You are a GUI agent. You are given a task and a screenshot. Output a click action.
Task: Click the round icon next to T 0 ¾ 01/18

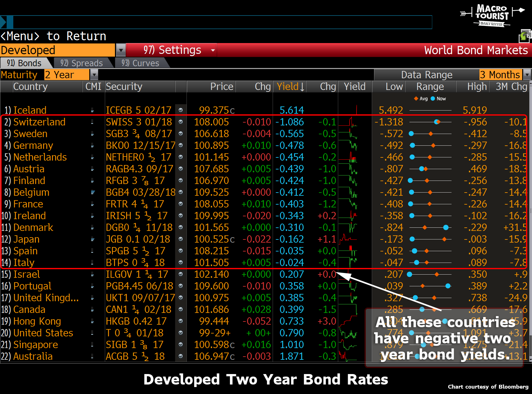pyautogui.click(x=180, y=333)
